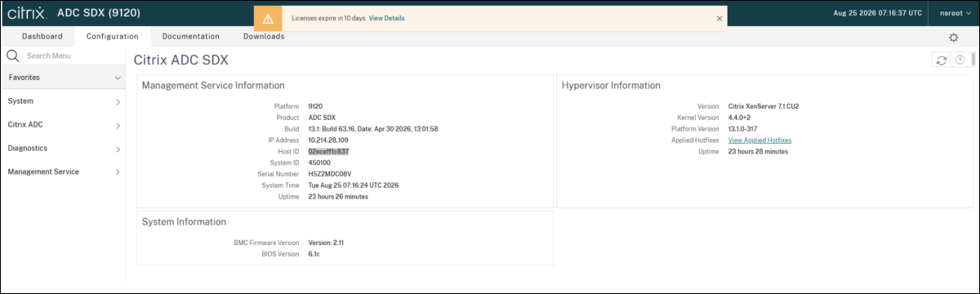Click BIOS Version value 6.1c
The height and width of the screenshot is (294, 980).
(x=314, y=254)
